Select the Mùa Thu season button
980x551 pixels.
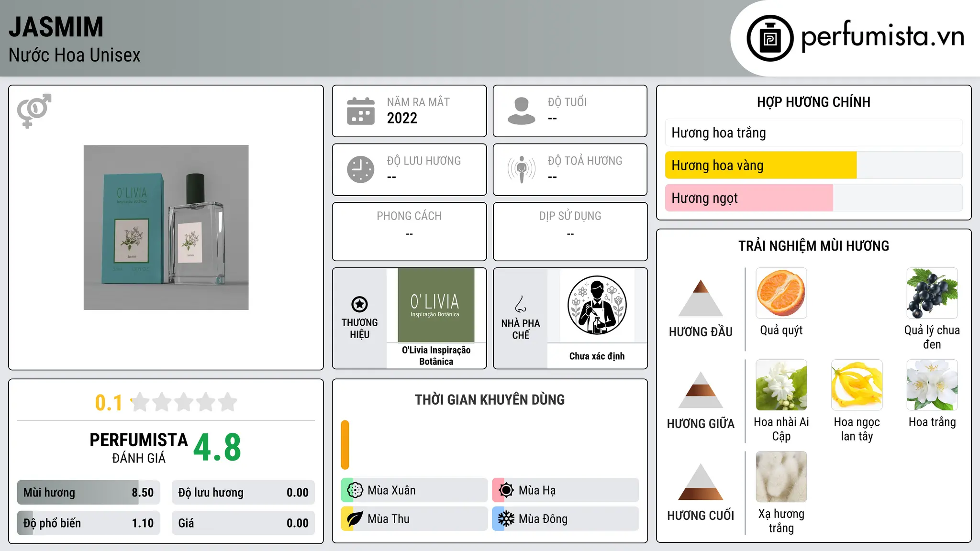[414, 519]
